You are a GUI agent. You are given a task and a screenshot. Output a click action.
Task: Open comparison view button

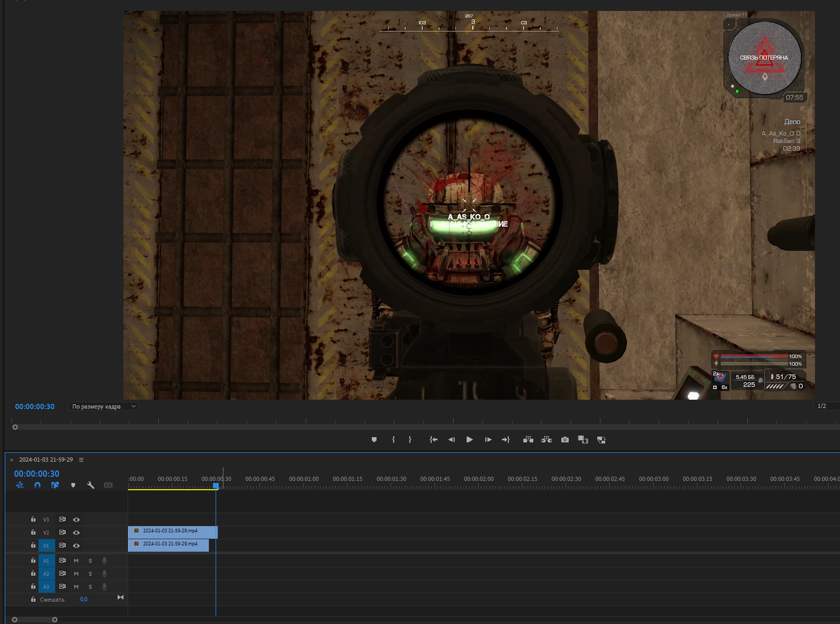[x=583, y=440]
